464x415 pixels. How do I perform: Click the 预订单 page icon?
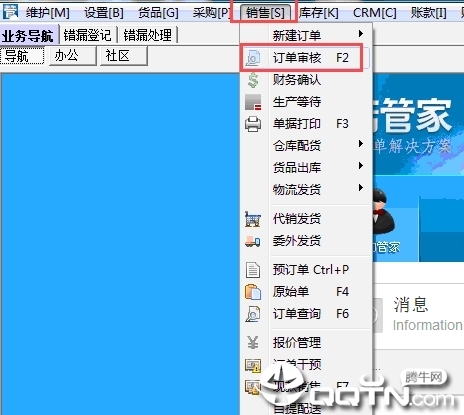(253, 270)
